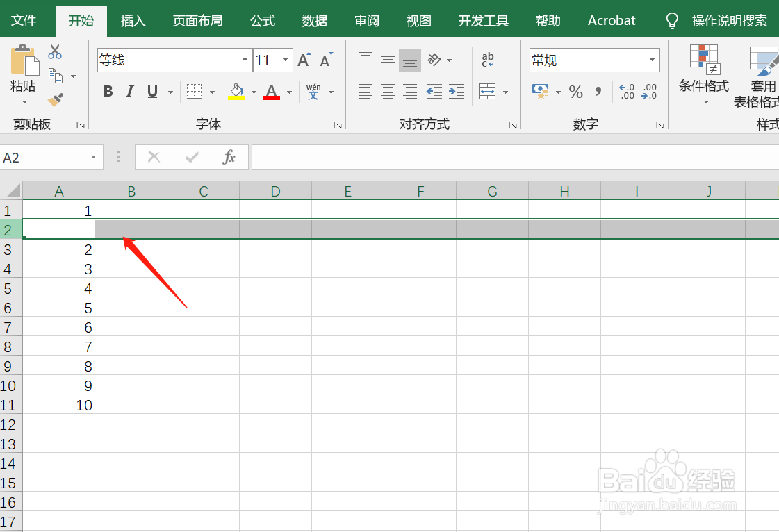Open Format as Table (套用表格格式)
The image size is (779, 532).
[757, 77]
